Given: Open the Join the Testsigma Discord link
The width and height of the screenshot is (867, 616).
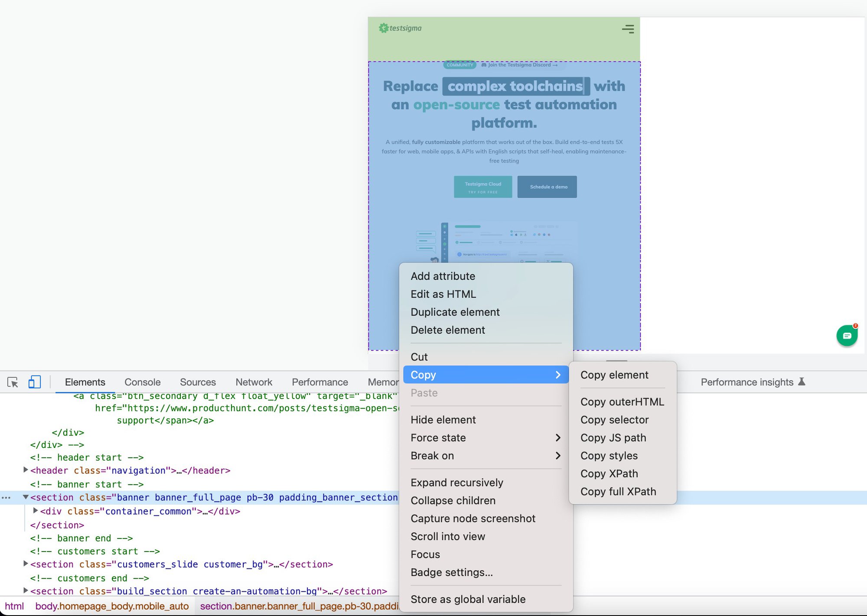Looking at the screenshot, I should pyautogui.click(x=519, y=65).
